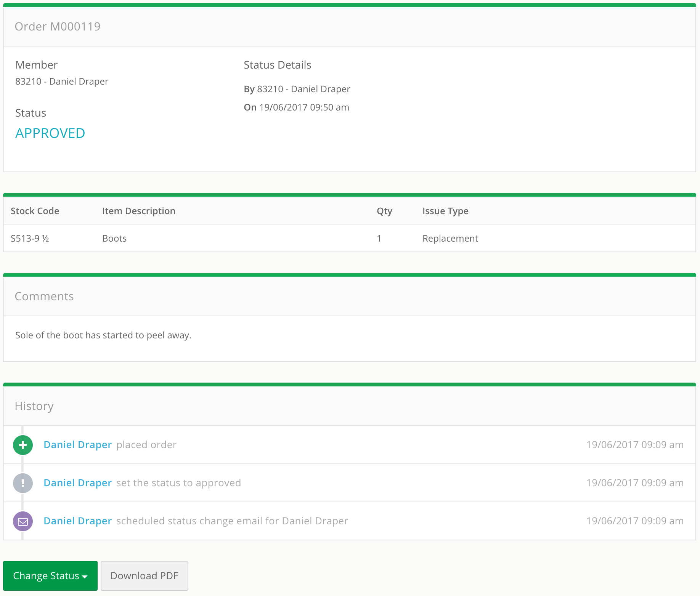Click the green plus icon for placed order
The width and height of the screenshot is (700, 596).
coord(23,445)
